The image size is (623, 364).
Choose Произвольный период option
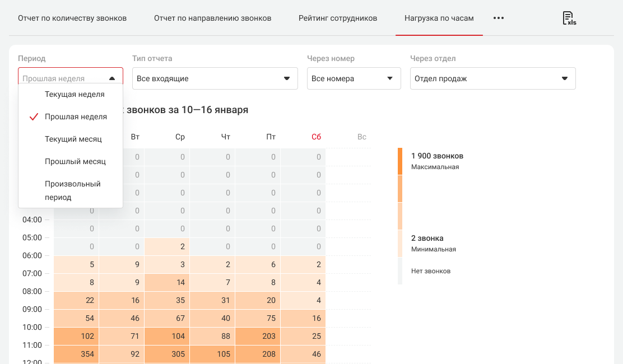point(72,190)
